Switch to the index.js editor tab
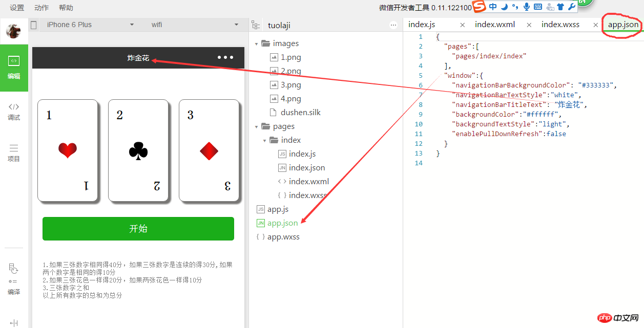644x328 pixels. [422, 25]
